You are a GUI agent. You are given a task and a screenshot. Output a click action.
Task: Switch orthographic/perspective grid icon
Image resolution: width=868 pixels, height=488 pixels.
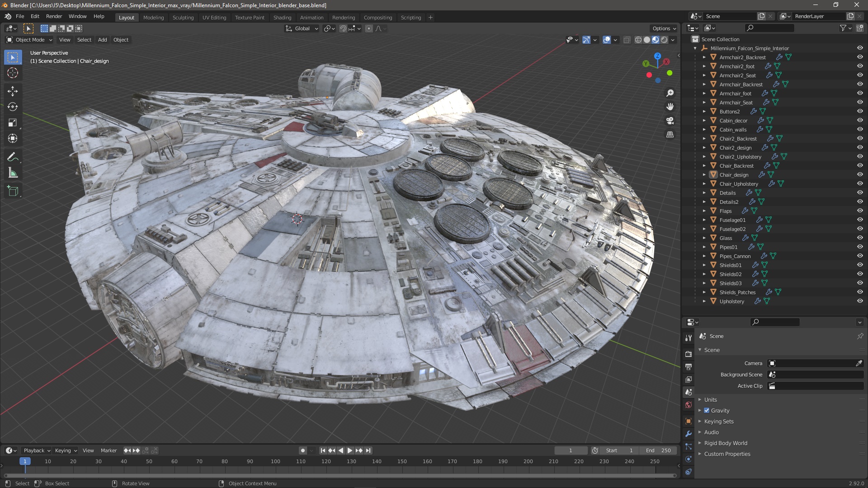tap(670, 135)
